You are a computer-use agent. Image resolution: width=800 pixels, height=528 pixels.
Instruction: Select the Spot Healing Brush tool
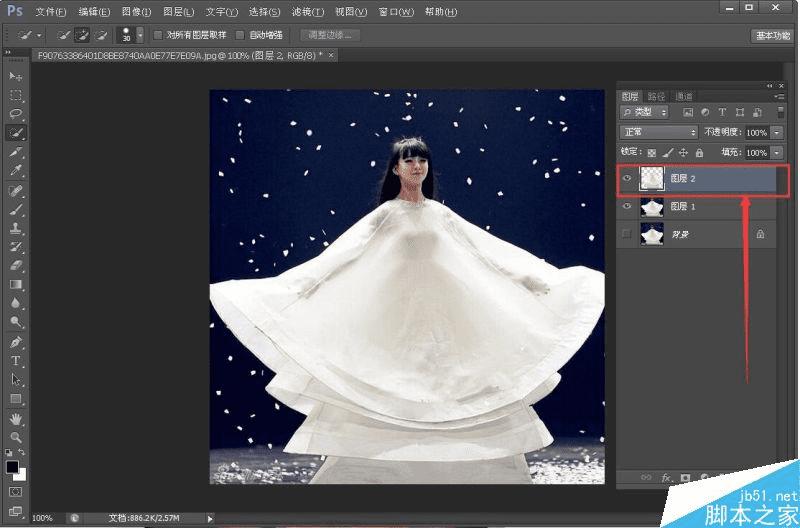click(16, 191)
